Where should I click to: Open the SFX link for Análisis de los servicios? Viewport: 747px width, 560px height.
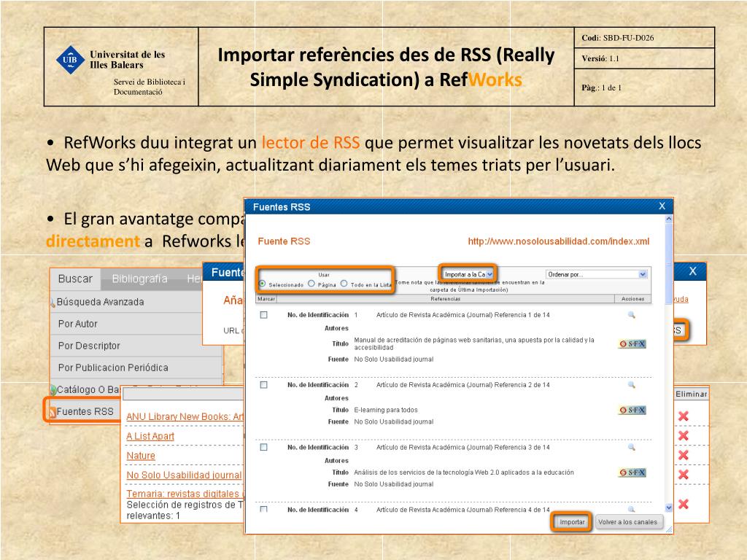(632, 472)
